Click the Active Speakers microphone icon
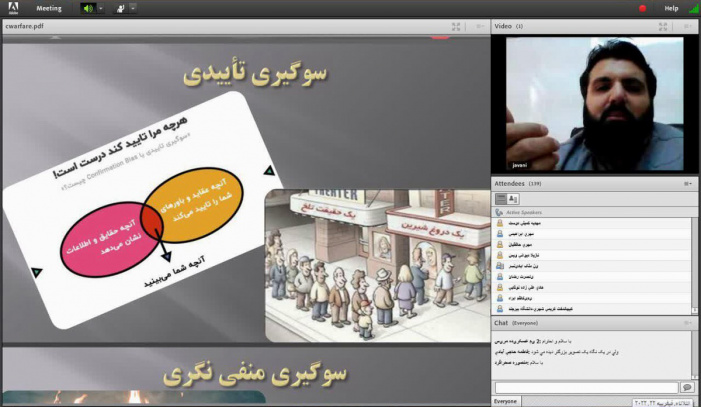701x407 pixels. click(499, 212)
